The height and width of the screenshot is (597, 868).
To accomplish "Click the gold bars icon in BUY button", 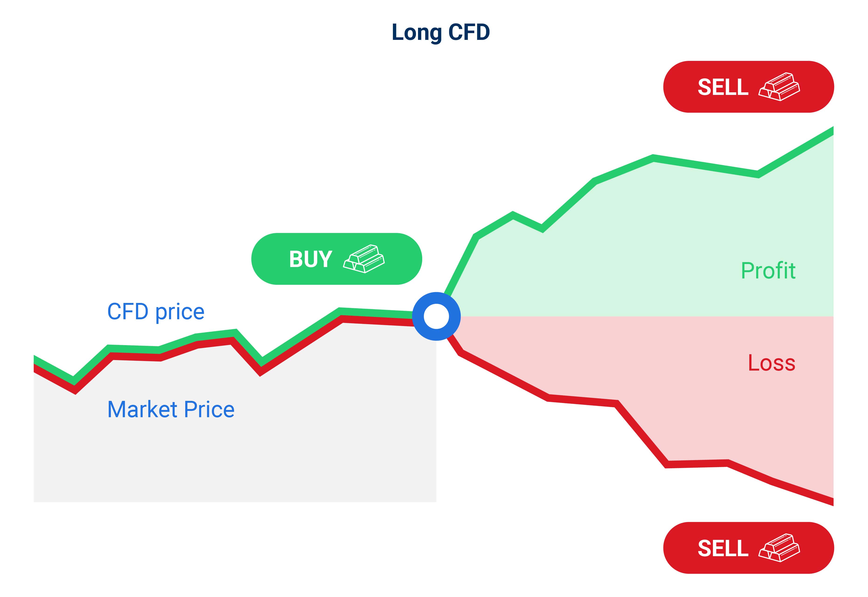I will click(364, 259).
